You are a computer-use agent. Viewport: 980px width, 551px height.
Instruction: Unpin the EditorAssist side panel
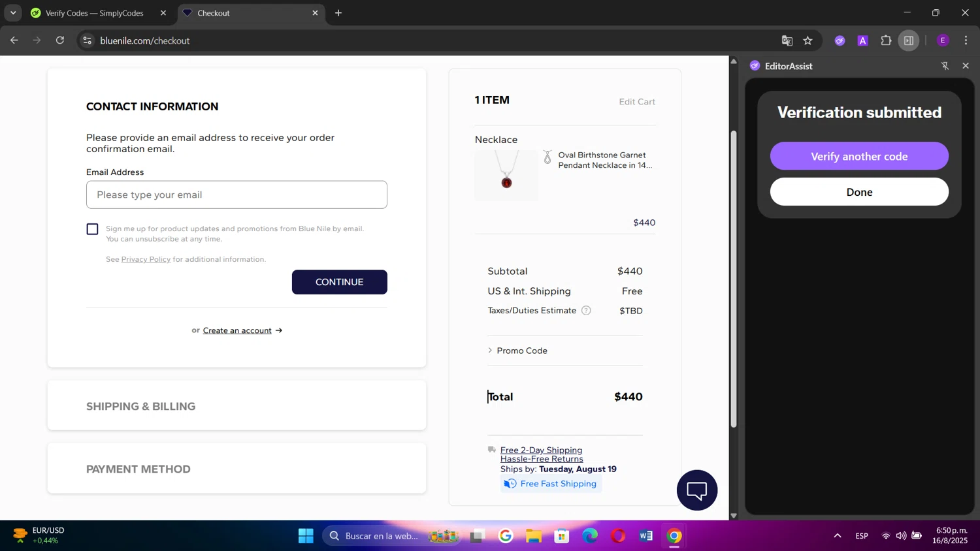point(945,66)
